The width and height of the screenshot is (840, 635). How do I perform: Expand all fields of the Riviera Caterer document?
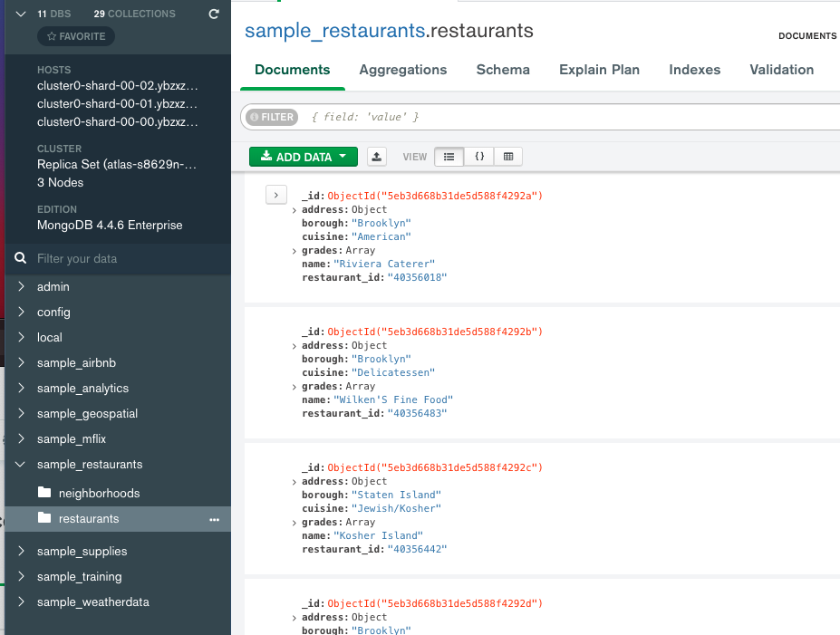coord(276,196)
